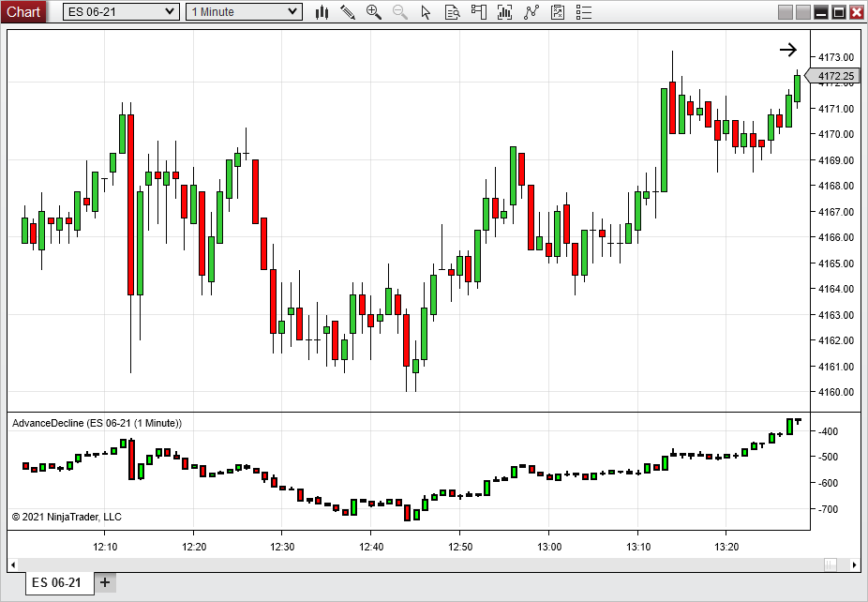Screen dimensions: 868x602
Task: Click the 4163.00 price axis label
Action: [x=836, y=314]
